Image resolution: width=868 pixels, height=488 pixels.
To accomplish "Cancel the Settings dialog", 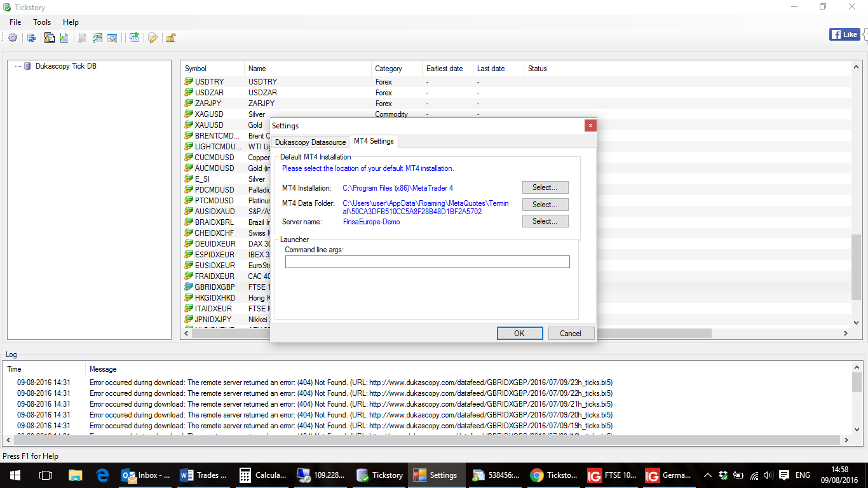I will click(571, 334).
